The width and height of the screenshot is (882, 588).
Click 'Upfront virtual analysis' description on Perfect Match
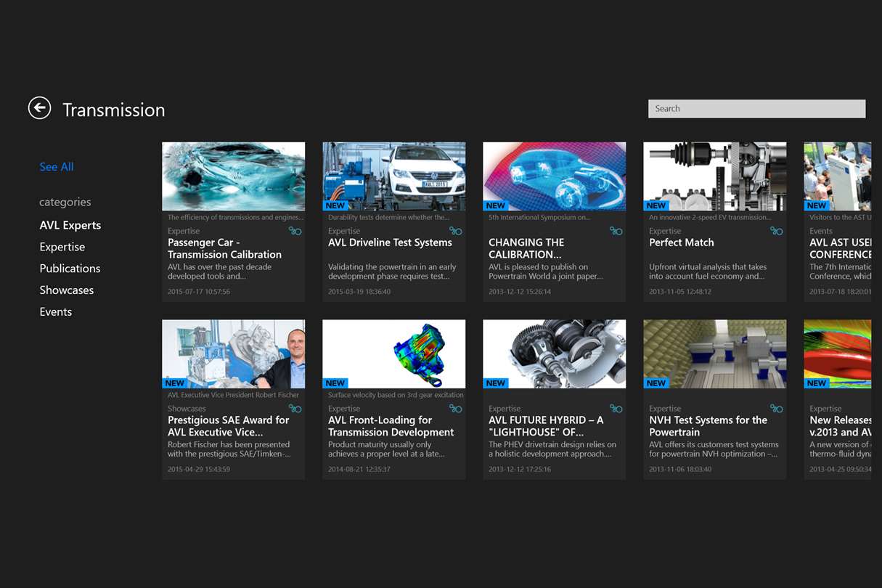(708, 271)
